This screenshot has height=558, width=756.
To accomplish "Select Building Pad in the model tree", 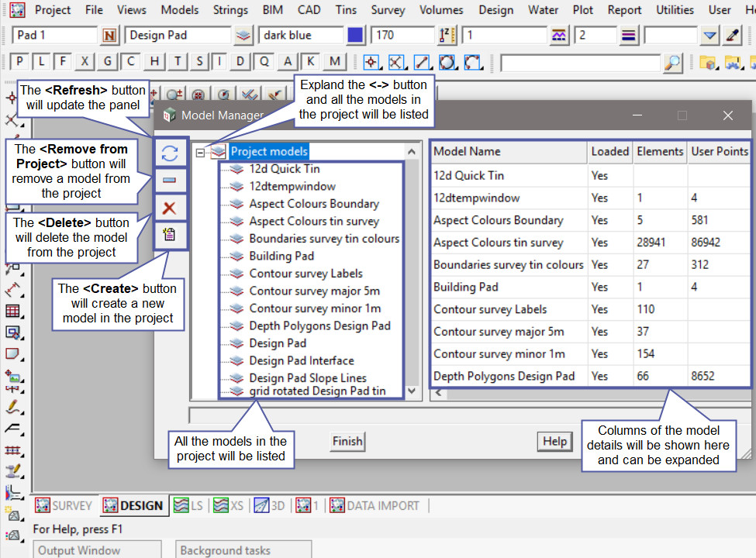I will 281,256.
